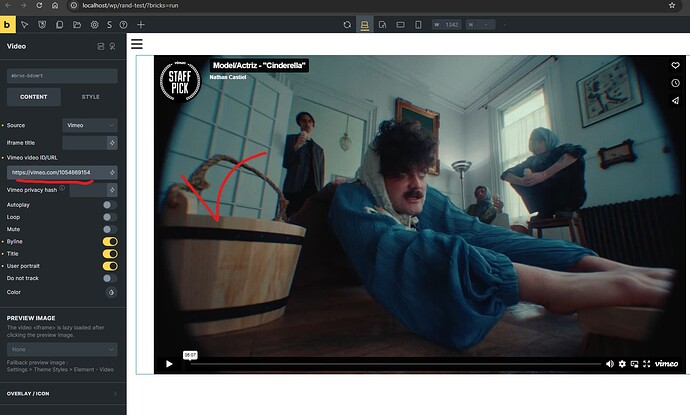Click the Vimeo video URL input field
Screen dimensions: 690x415
coord(57,173)
